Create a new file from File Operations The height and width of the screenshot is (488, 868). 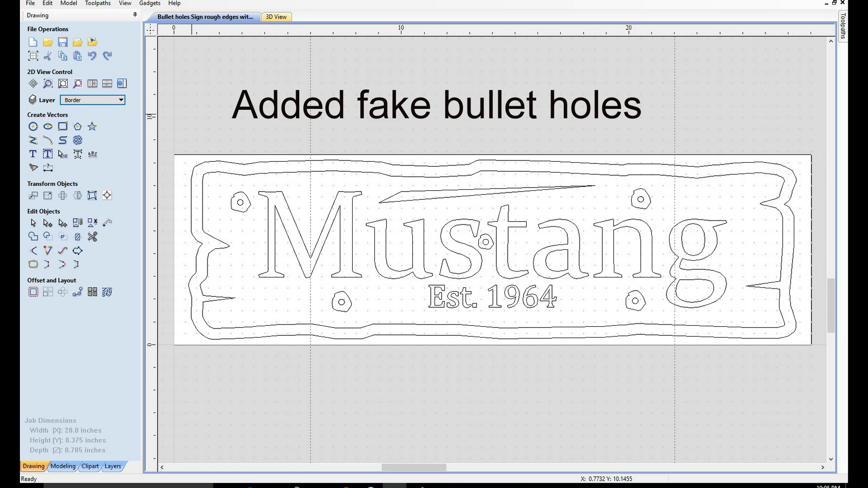[33, 42]
